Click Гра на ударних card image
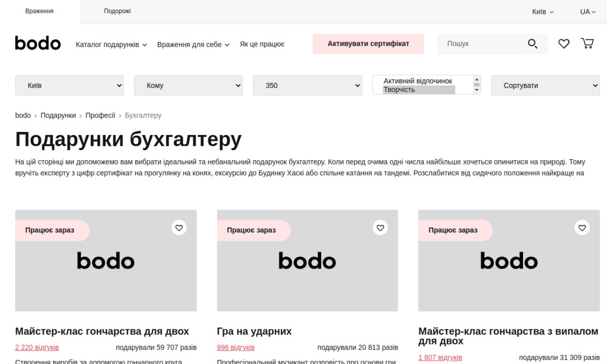 pyautogui.click(x=307, y=261)
